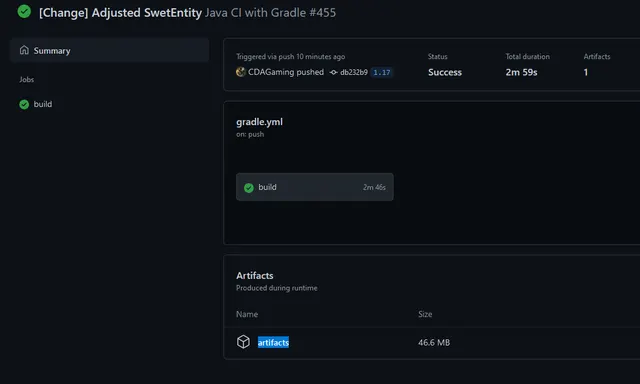Click the green check inside build job card
This screenshot has height=384, width=640.
tap(249, 187)
